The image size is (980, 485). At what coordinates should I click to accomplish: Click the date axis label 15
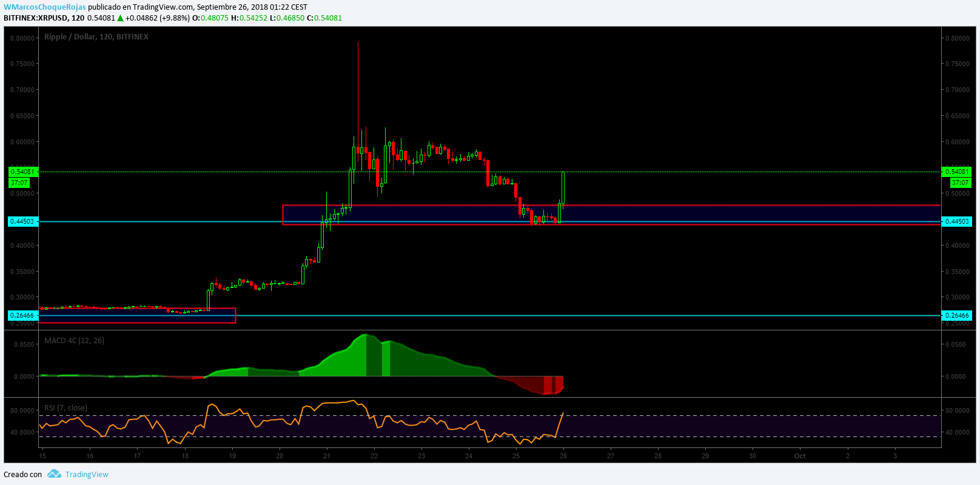point(42,456)
